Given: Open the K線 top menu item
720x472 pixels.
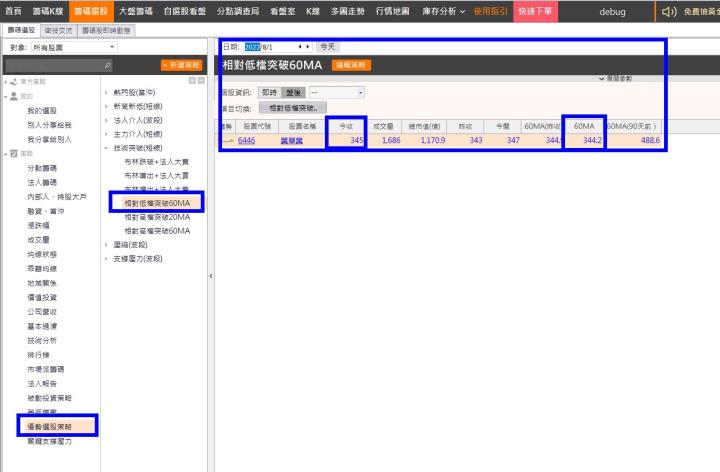Looking at the screenshot, I should pos(313,11).
